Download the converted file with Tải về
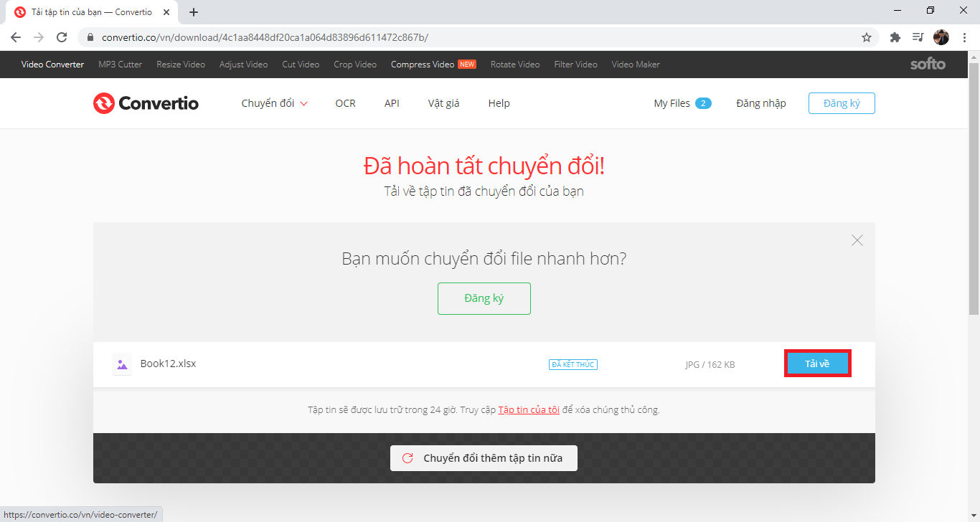Image resolution: width=980 pixels, height=522 pixels. (817, 364)
